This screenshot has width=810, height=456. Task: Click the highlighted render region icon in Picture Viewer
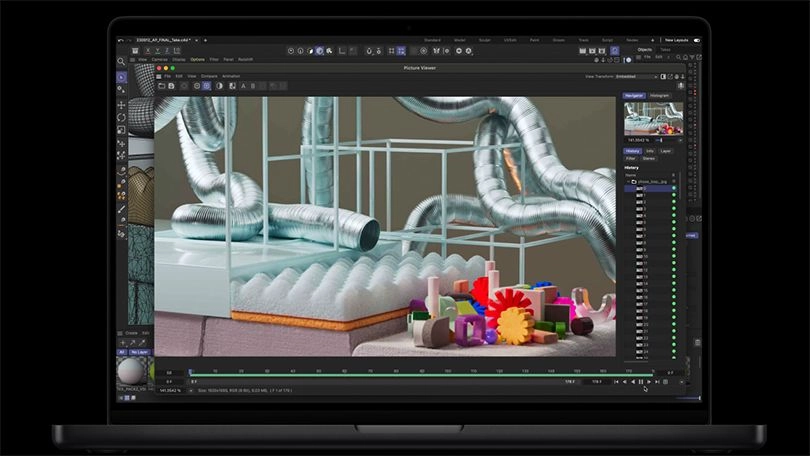point(206,86)
